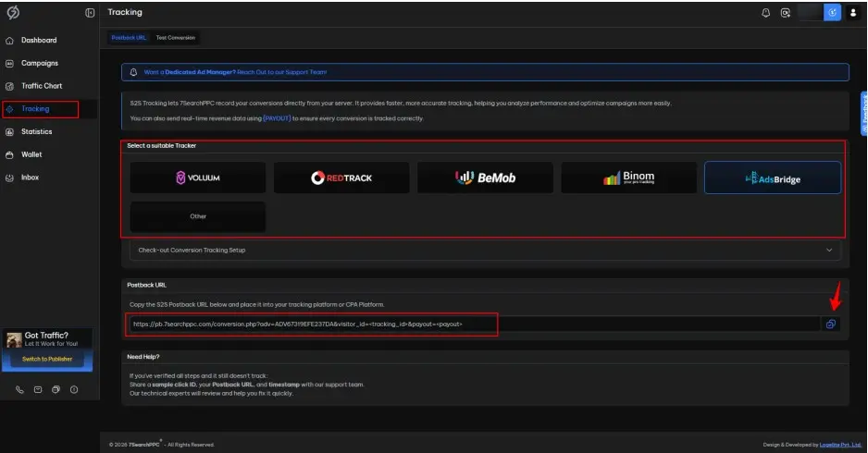Open the user profile icon
This screenshot has height=453, width=868.
pos(852,13)
